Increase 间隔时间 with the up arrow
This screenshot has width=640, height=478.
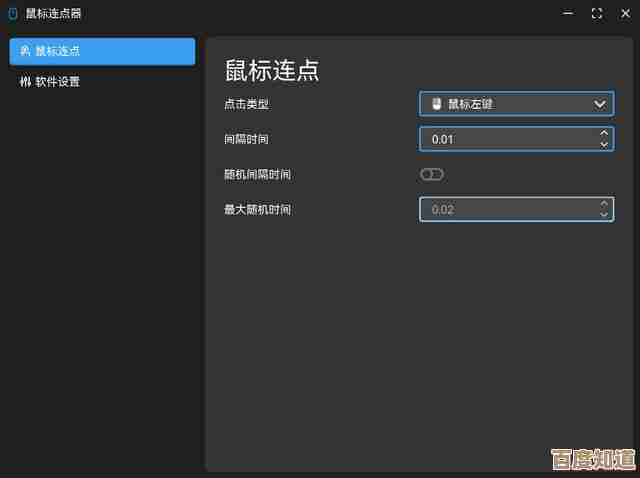coord(603,133)
